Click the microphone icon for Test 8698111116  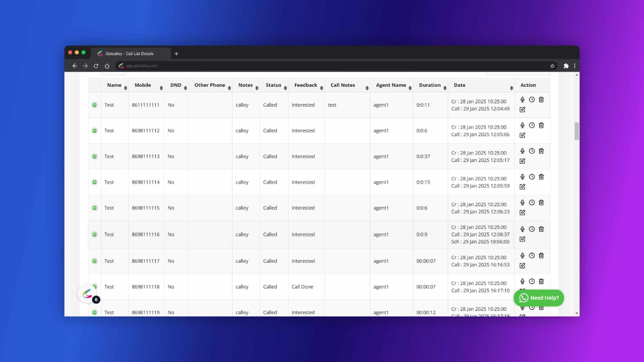pos(522,229)
